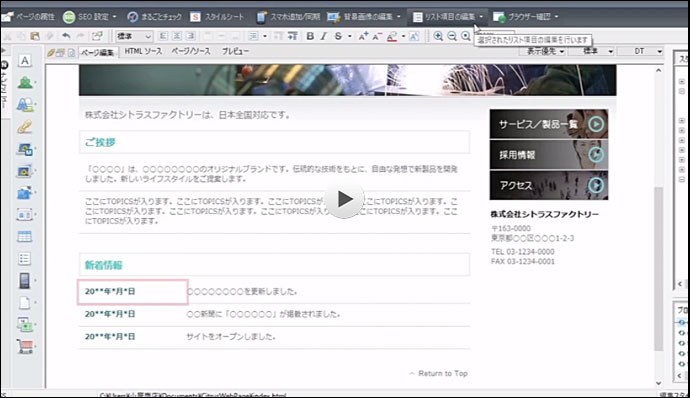Viewport: 690px width, 398px height.
Task: Click the 採用情報 banner
Action: pos(549,155)
